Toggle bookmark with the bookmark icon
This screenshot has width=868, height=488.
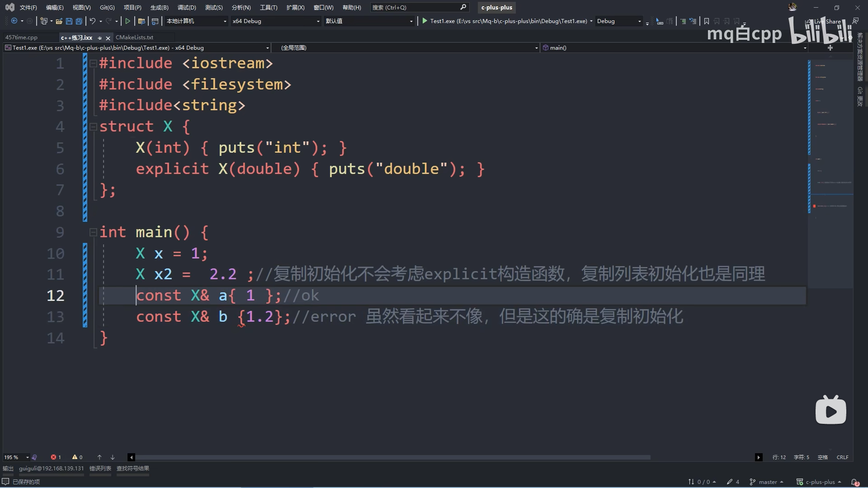tap(707, 21)
